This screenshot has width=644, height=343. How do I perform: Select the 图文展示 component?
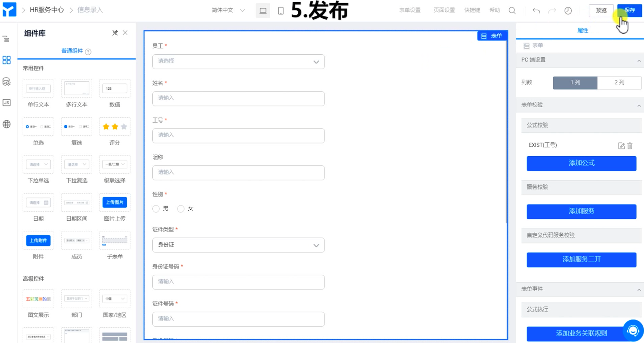(38, 304)
